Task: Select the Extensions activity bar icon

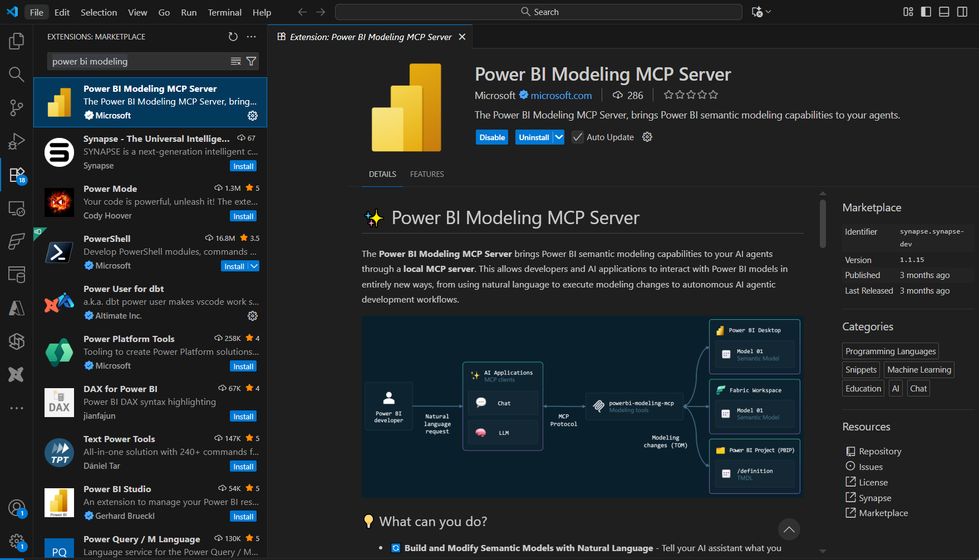Action: [x=17, y=175]
